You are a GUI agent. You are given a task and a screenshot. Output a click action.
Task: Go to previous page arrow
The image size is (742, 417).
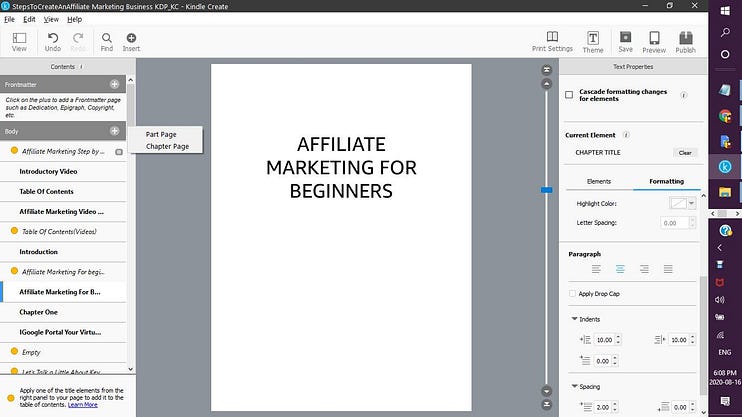[547, 84]
